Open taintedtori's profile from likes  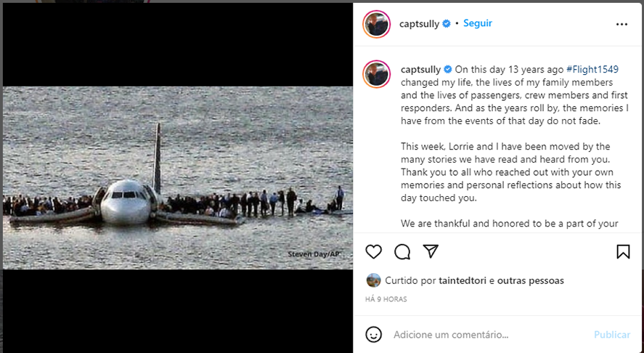(462, 280)
